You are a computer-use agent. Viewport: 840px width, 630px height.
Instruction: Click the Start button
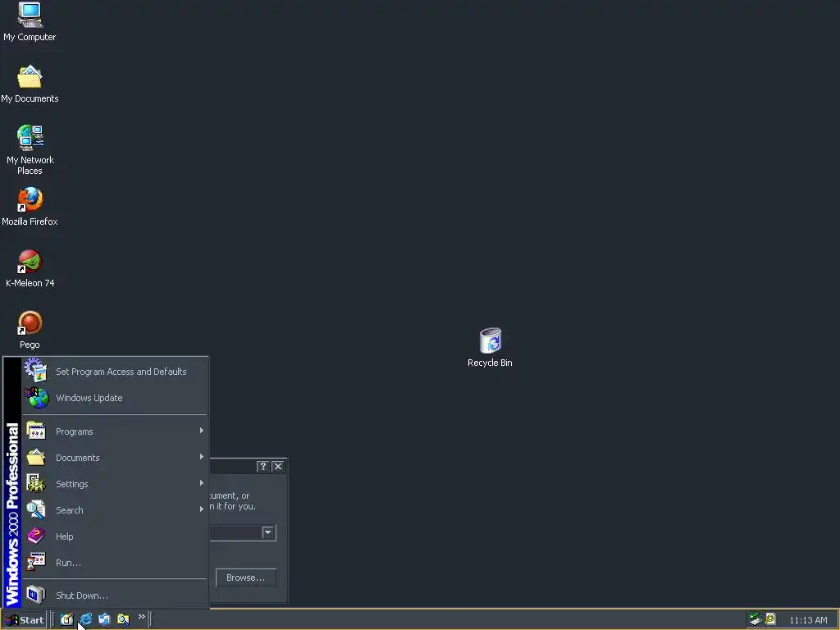coord(24,620)
